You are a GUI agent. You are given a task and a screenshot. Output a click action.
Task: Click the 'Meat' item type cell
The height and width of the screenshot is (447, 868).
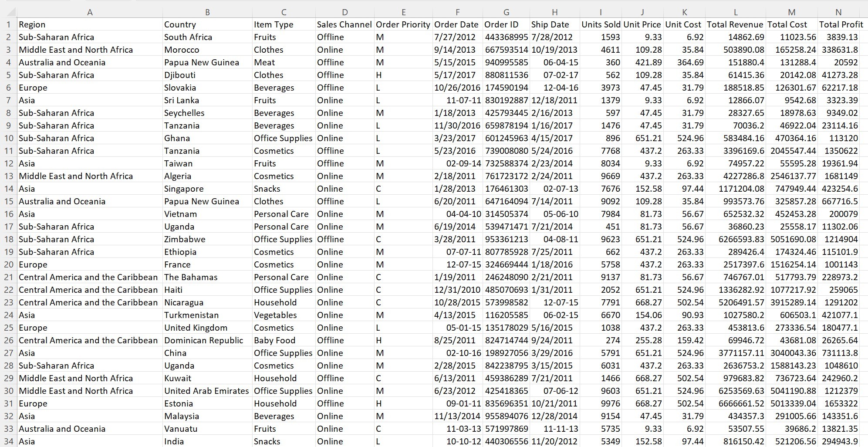click(284, 62)
